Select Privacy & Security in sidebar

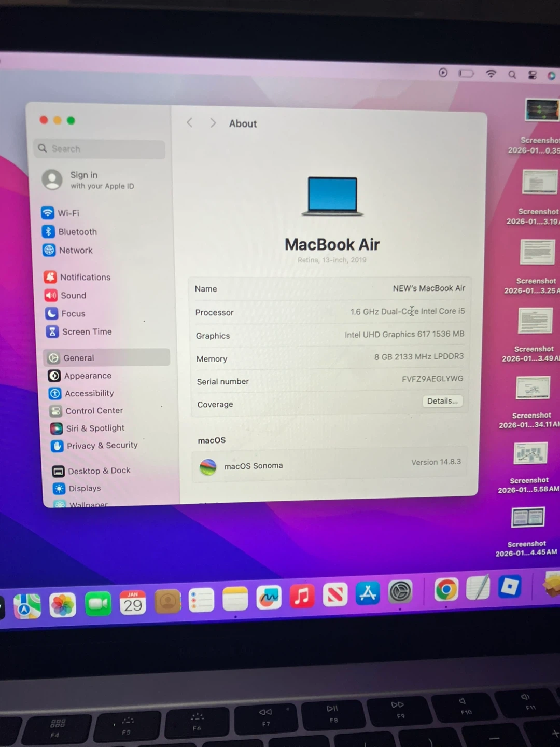(x=102, y=446)
